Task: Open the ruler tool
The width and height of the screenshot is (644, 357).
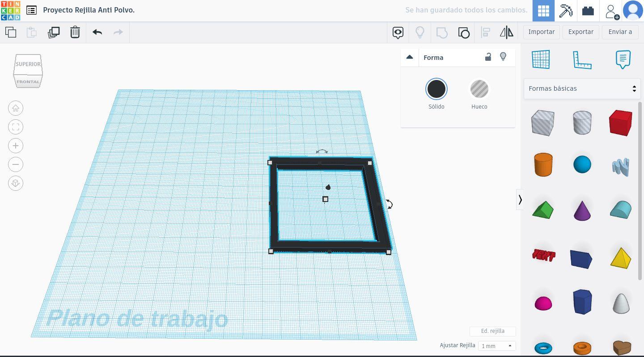Action: point(582,59)
